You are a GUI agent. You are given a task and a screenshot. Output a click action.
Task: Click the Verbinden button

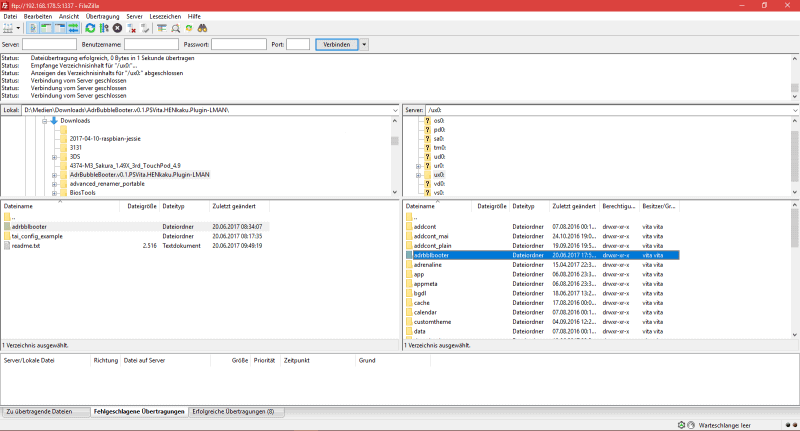click(337, 44)
